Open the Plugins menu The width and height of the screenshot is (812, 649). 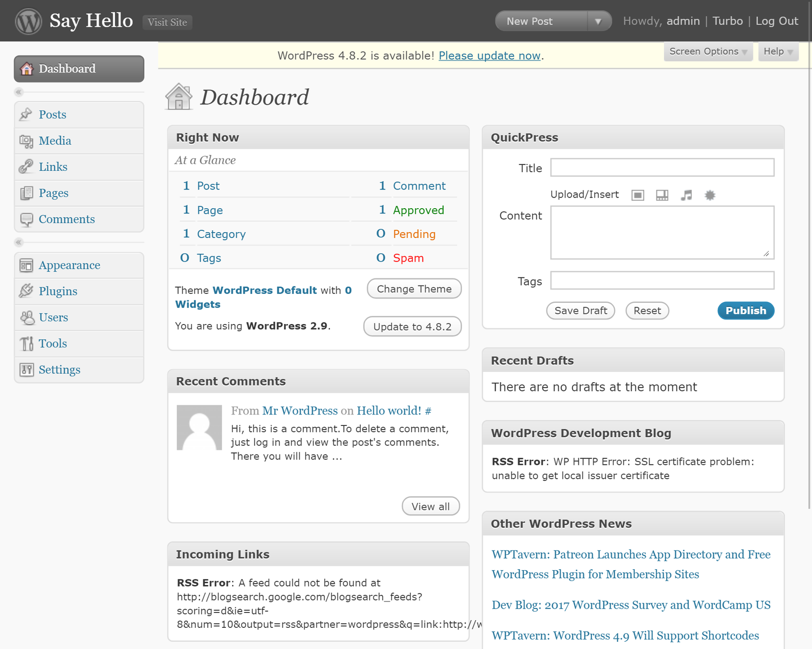pos(79,291)
